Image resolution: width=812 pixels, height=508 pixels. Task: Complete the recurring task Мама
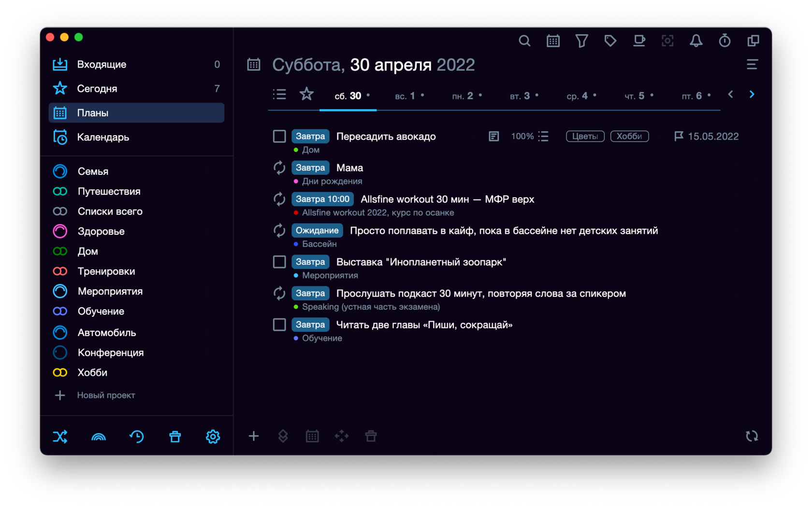(x=279, y=168)
